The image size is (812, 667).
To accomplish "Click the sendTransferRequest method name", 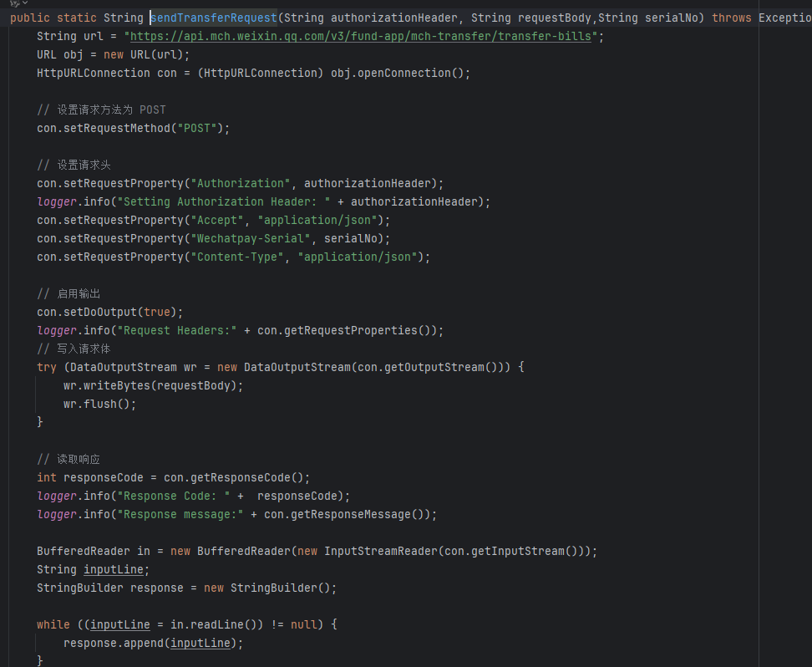I will (214, 18).
